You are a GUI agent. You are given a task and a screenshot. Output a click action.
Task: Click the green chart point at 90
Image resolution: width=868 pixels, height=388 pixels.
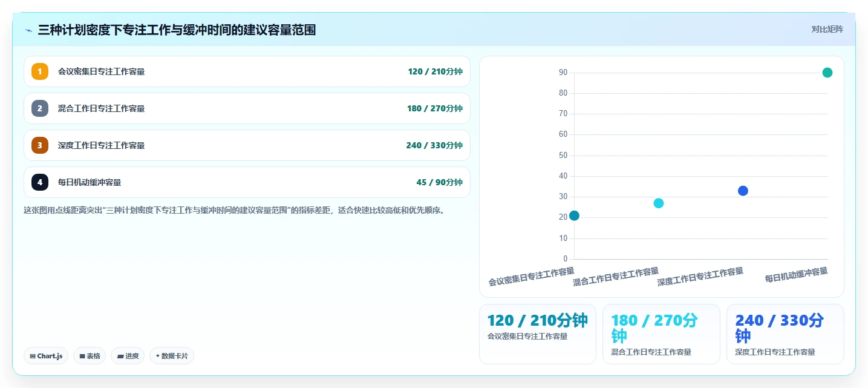pos(827,73)
